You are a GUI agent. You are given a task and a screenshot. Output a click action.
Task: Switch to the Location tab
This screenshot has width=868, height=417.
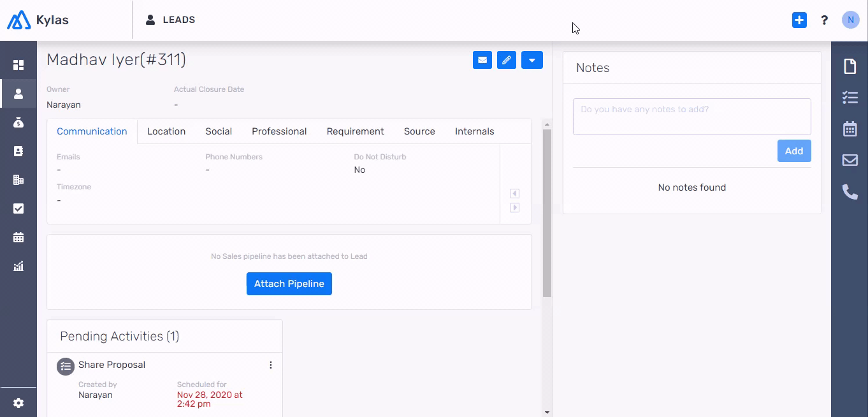click(166, 131)
